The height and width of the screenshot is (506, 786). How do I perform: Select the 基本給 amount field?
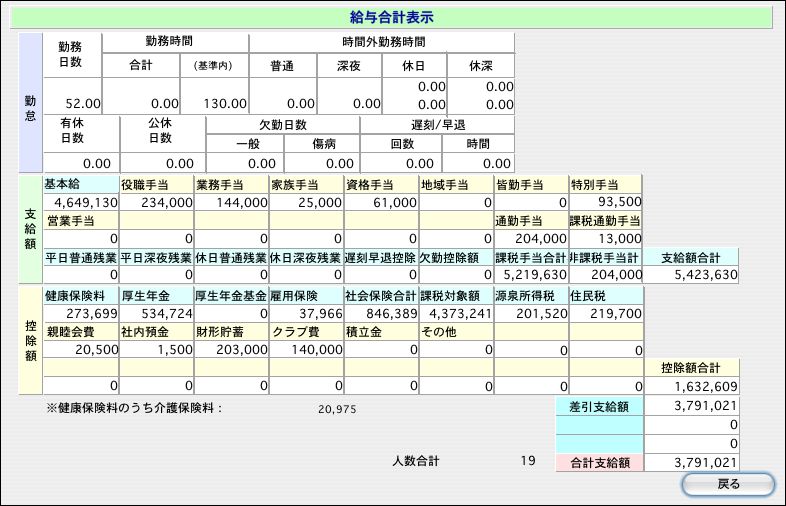pos(82,202)
